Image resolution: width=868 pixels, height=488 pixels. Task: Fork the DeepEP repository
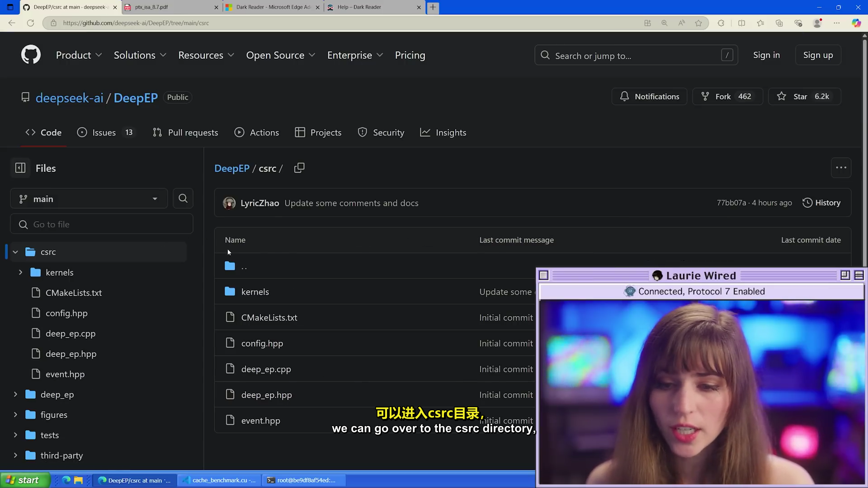coord(727,96)
